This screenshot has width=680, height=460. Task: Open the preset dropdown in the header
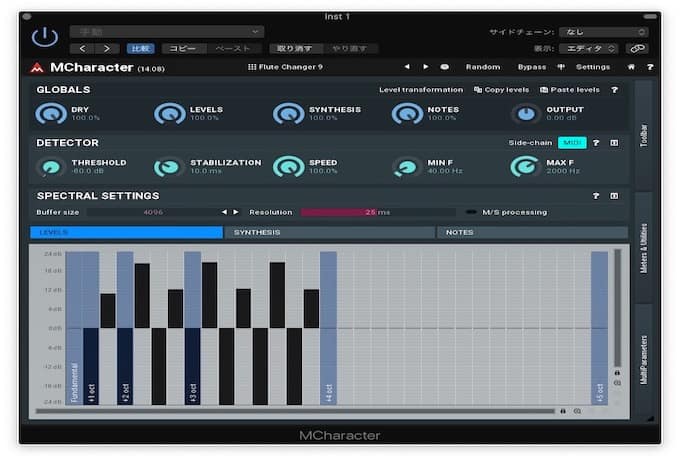pos(167,32)
